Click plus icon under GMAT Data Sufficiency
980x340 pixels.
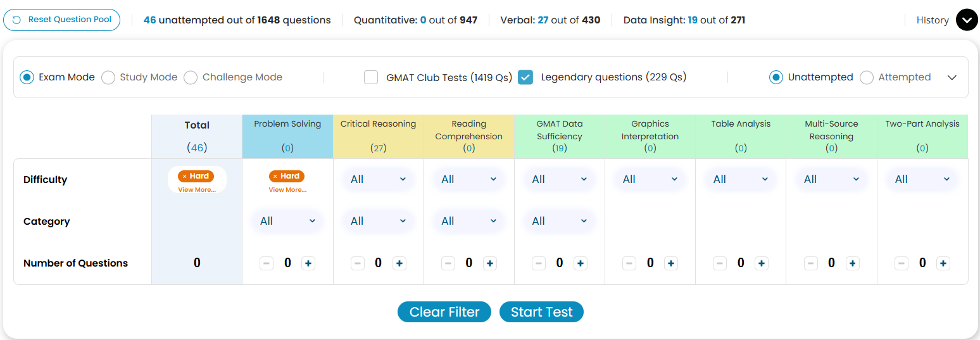coord(581,263)
